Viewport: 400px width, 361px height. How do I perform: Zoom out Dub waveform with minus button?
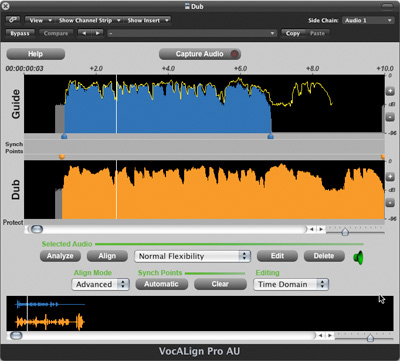coord(390,202)
